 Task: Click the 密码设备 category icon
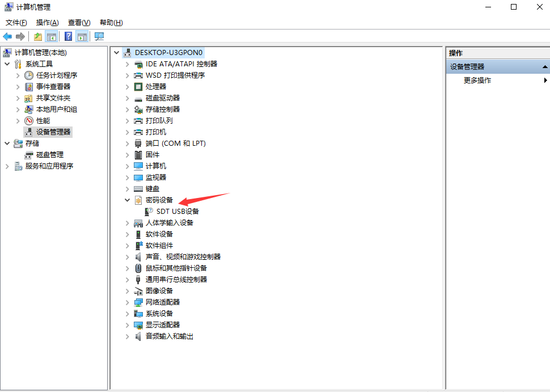[138, 200]
